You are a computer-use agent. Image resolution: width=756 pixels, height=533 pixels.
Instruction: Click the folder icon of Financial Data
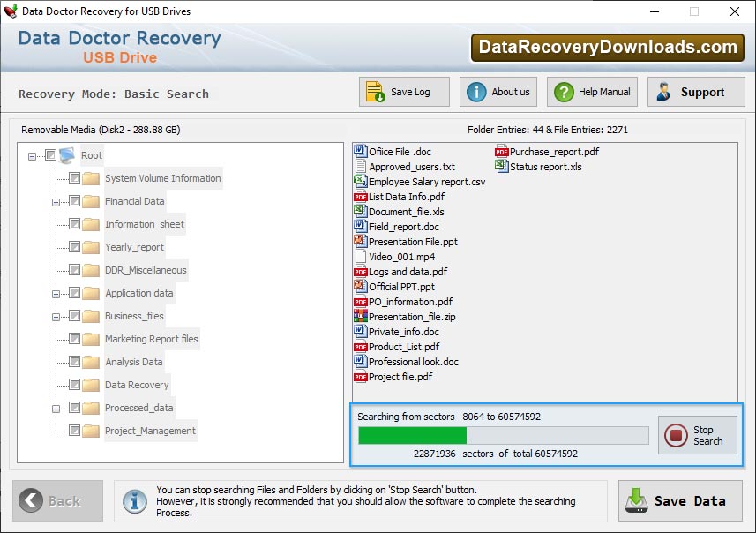91,201
